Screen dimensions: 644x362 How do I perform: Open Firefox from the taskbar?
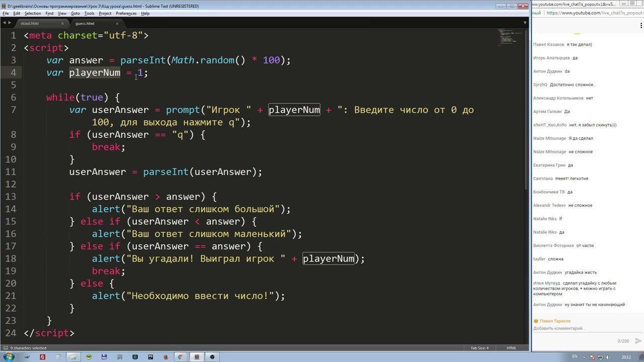pos(166,357)
